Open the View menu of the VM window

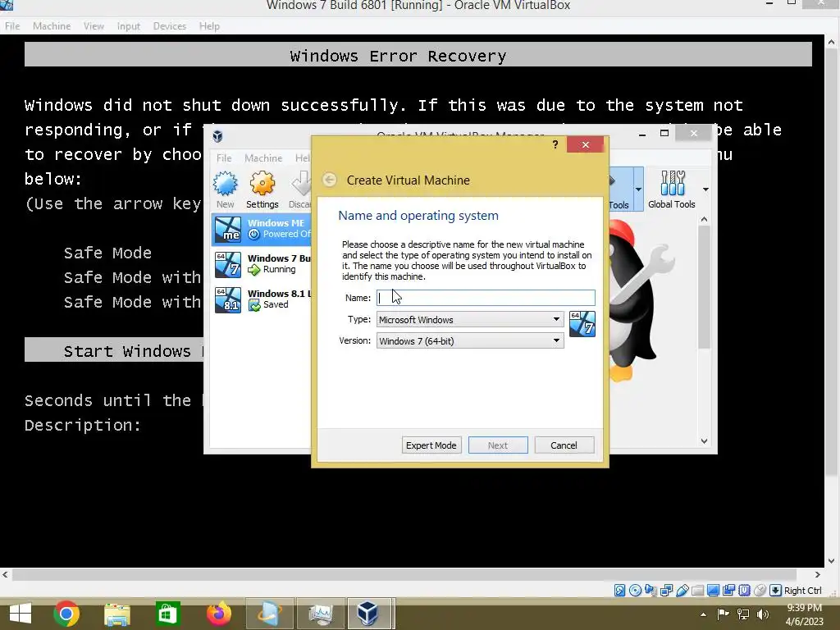(94, 25)
